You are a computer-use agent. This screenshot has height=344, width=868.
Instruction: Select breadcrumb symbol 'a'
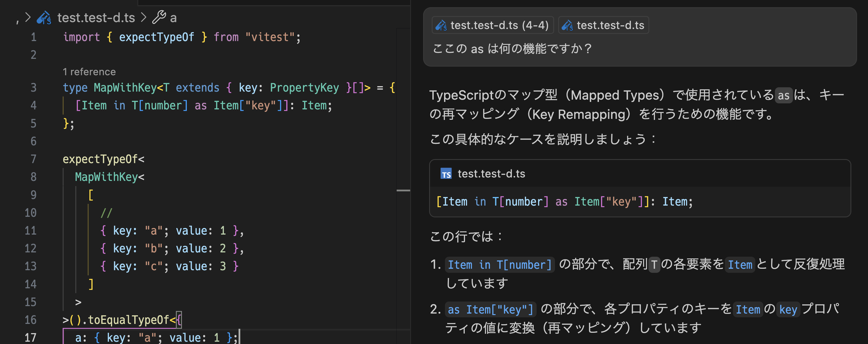tap(173, 18)
